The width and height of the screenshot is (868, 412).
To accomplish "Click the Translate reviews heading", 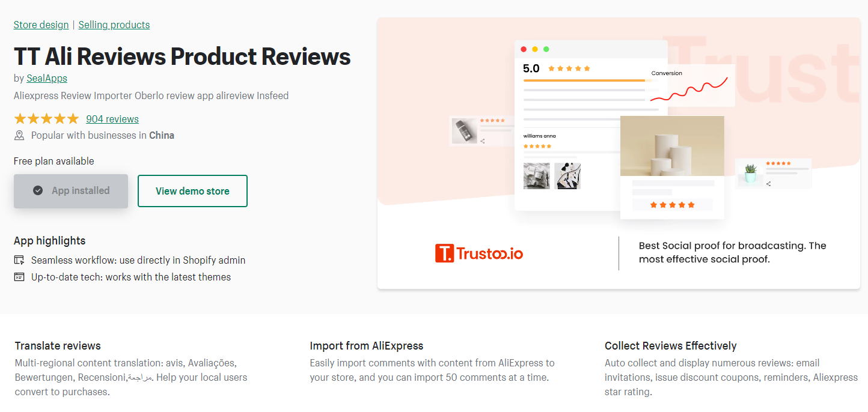I will pyautogui.click(x=58, y=346).
